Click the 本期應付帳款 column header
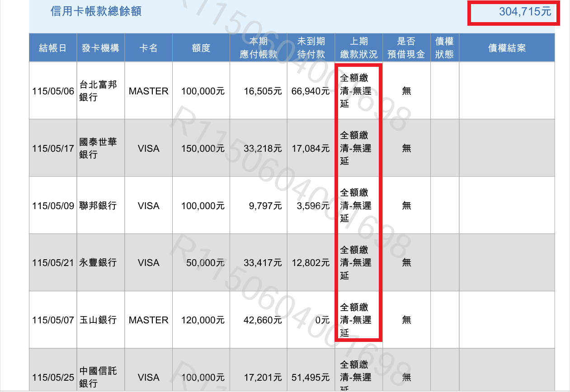 [x=259, y=48]
